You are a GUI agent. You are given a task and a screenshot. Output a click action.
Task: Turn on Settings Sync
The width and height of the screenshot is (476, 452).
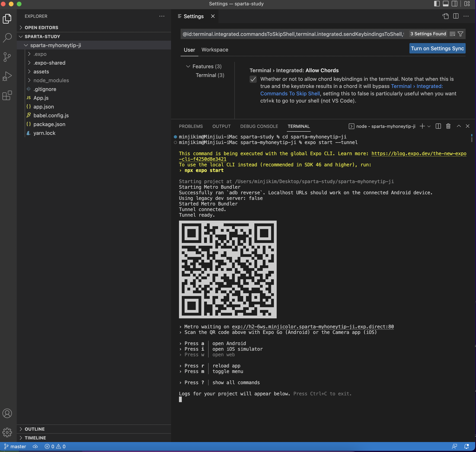click(x=437, y=48)
